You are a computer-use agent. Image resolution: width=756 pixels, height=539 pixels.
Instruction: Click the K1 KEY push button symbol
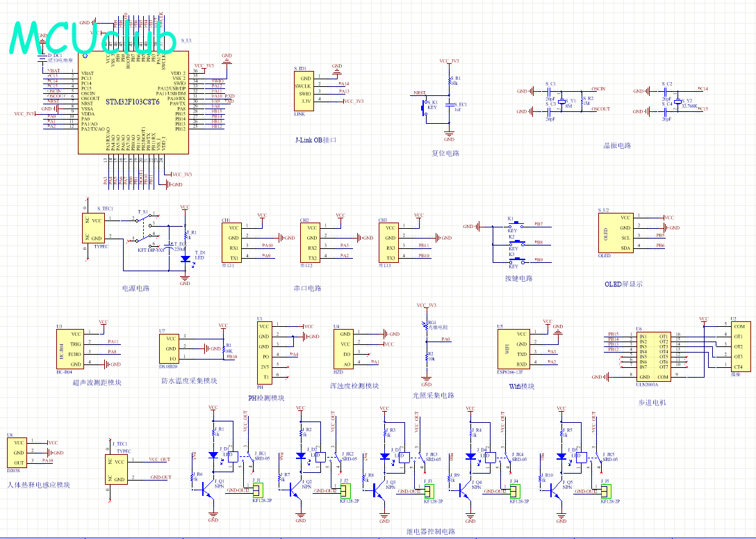514,225
